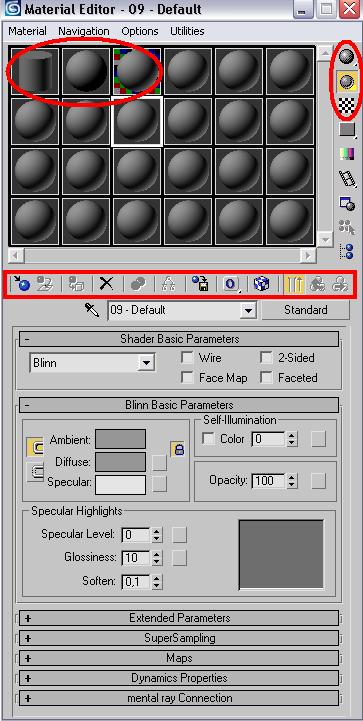Open Sample UV Tiling flyout

[x=347, y=129]
